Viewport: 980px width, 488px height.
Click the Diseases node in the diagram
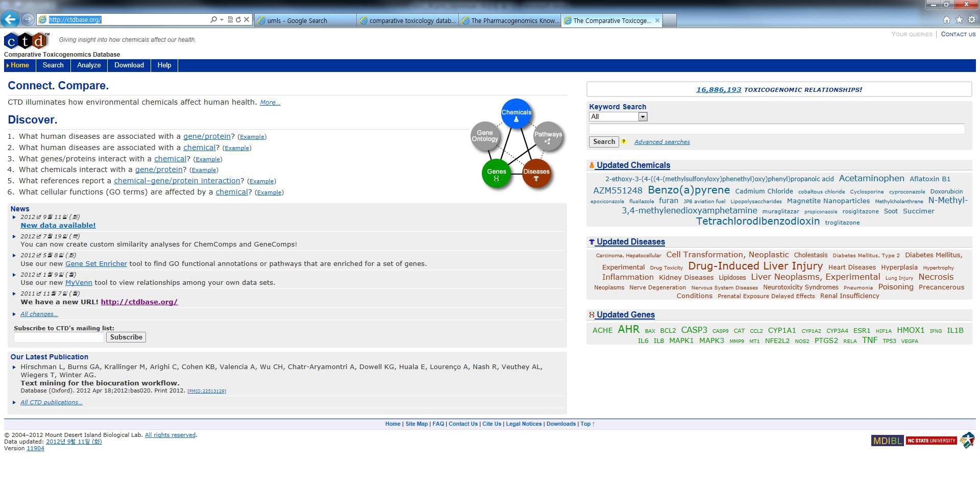point(536,174)
